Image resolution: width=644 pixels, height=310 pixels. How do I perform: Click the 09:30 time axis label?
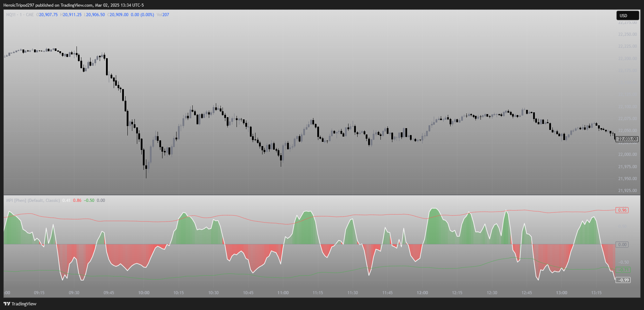[x=74, y=293]
